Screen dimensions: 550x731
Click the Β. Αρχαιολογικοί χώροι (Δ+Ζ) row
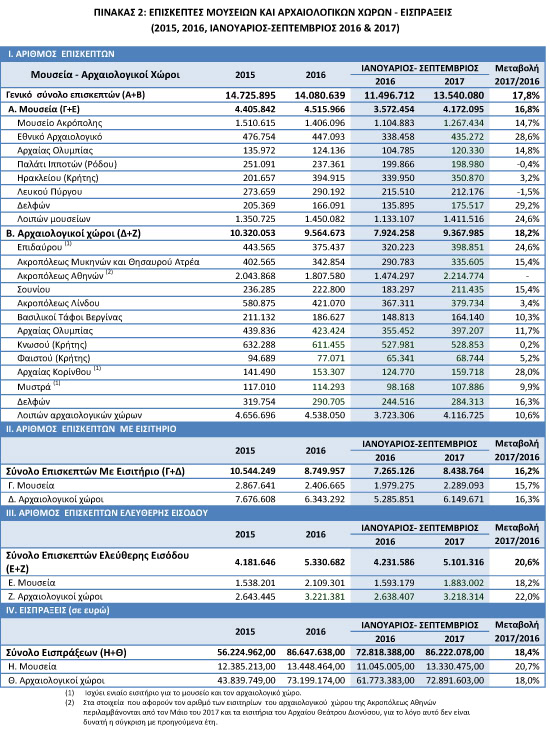[x=273, y=233]
